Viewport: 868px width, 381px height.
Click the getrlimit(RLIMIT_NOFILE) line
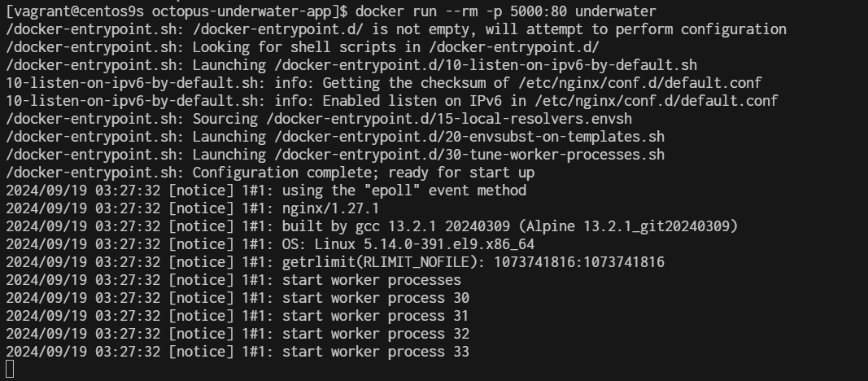tap(473, 262)
